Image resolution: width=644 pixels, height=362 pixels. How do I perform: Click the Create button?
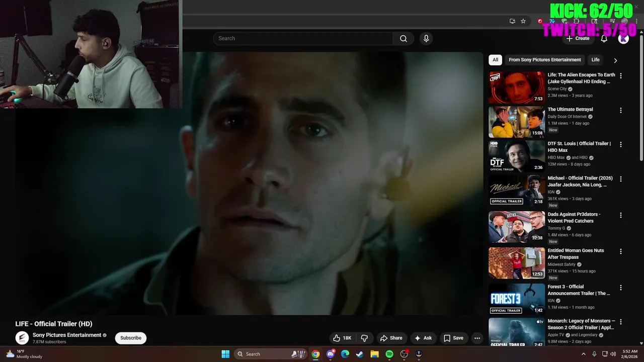tap(578, 39)
